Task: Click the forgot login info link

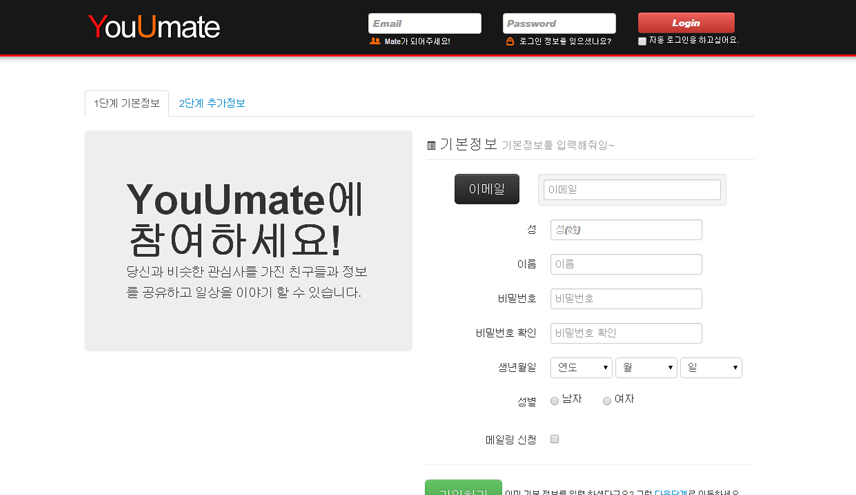Action: 564,41
